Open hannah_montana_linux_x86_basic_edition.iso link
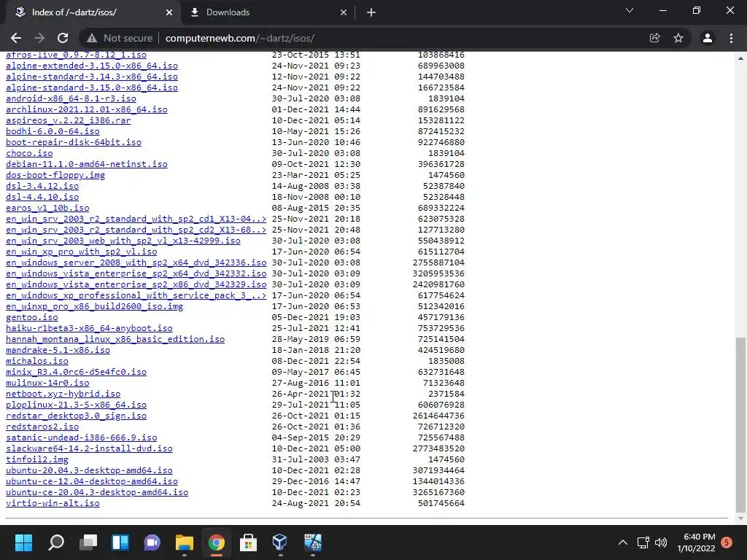The image size is (747, 560). tap(115, 340)
